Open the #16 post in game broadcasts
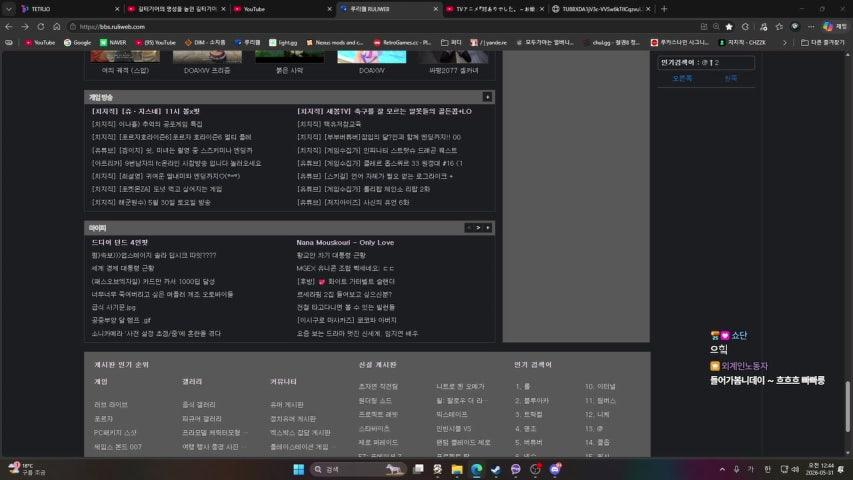The width and height of the screenshot is (853, 480). pos(380,163)
